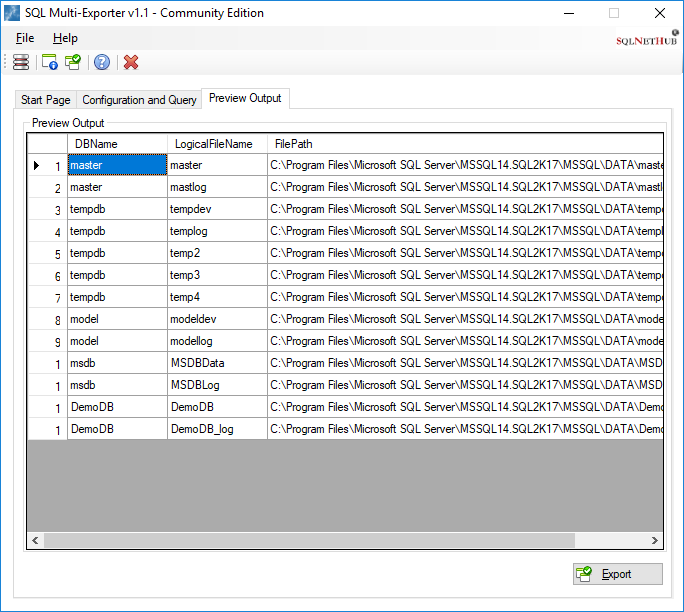Open the Help menu
684x612 pixels.
pyautogui.click(x=65, y=38)
